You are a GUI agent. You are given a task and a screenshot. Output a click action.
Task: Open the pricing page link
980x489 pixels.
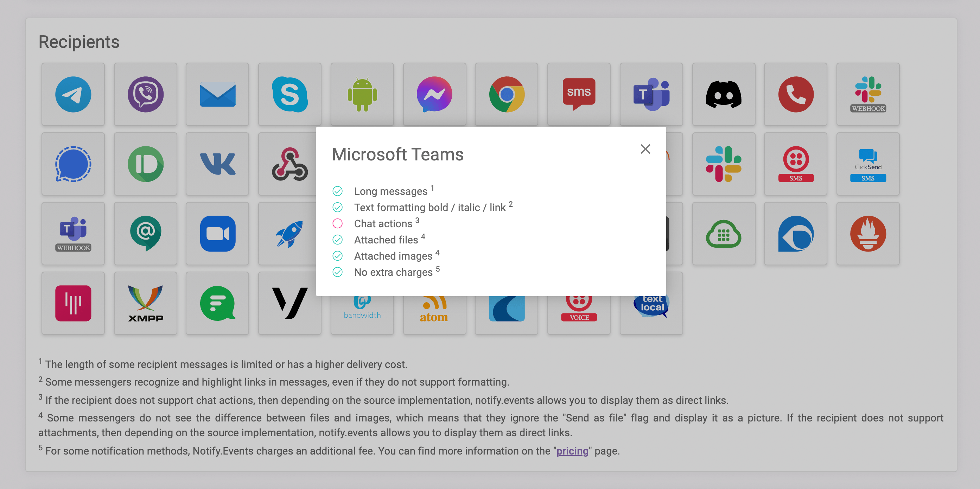pos(572,451)
